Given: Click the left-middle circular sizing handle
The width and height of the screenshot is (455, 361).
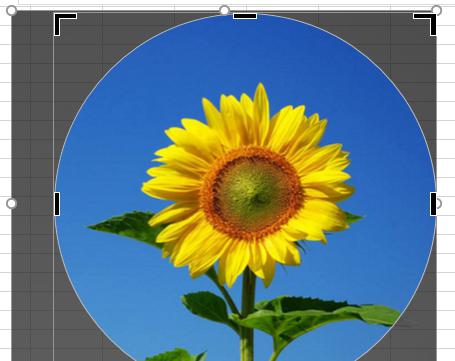Looking at the screenshot, I should pyautogui.click(x=12, y=203).
